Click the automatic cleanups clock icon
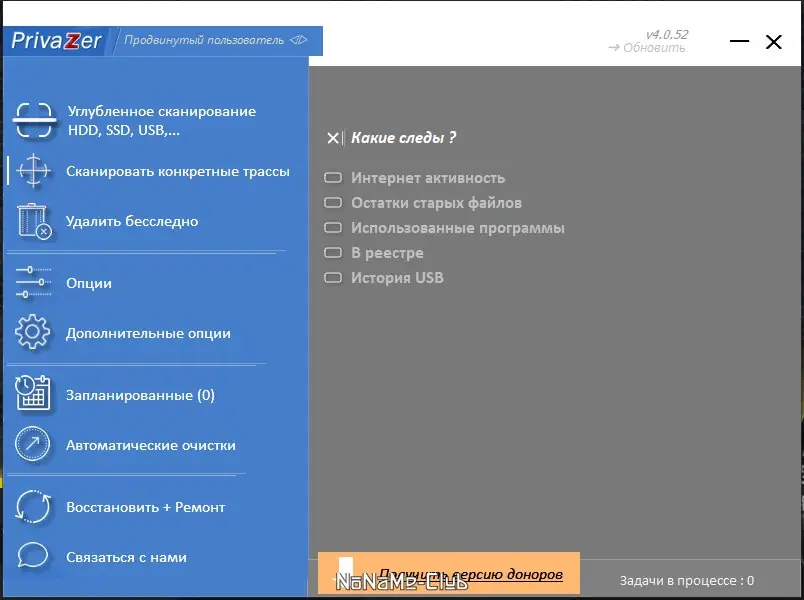This screenshot has width=804, height=600. point(33,444)
